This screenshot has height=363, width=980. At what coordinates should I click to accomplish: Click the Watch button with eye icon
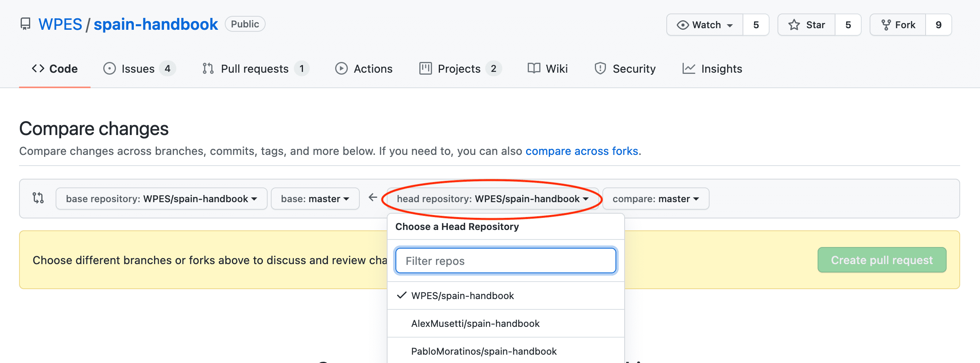click(x=705, y=25)
